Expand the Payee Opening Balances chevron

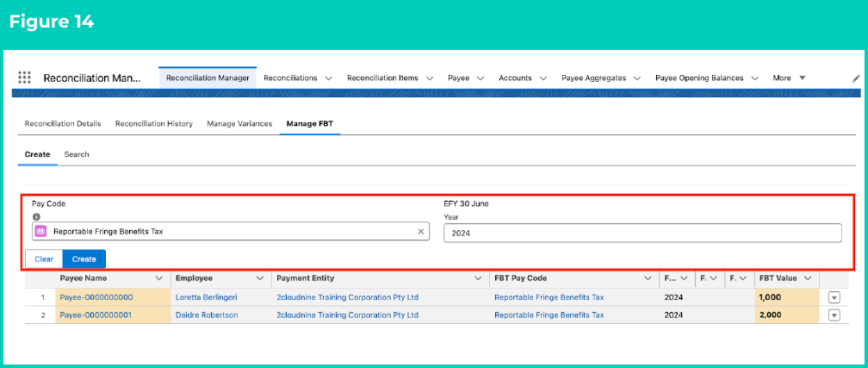(x=754, y=78)
